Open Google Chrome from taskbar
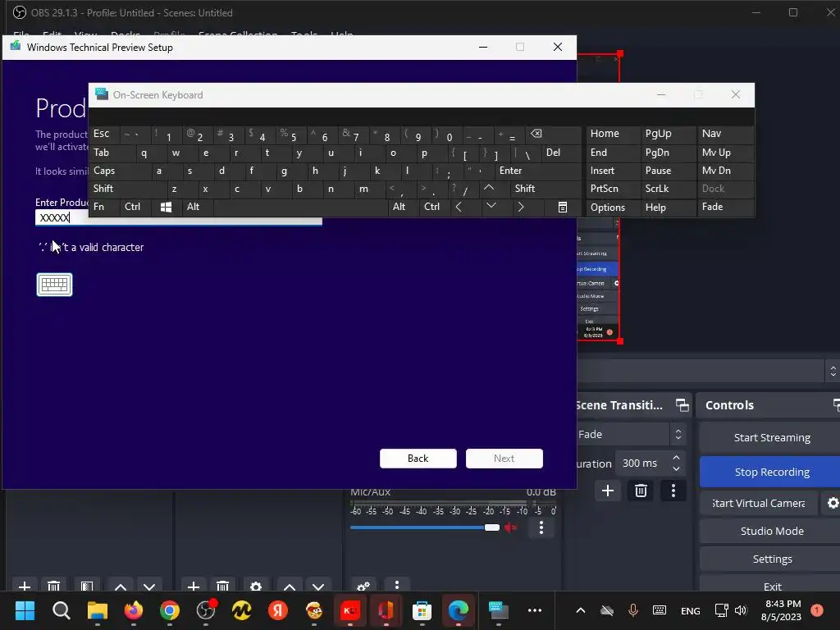 (x=169, y=610)
